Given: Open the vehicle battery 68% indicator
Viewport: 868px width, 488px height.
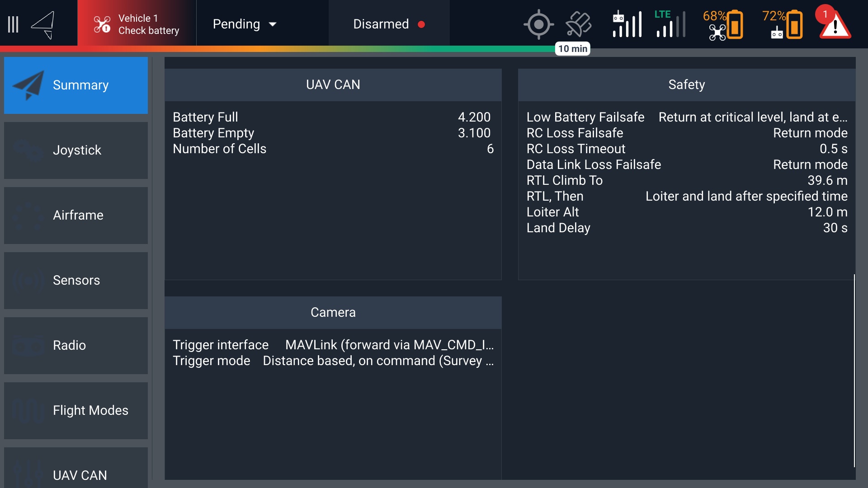Looking at the screenshot, I should (x=723, y=24).
